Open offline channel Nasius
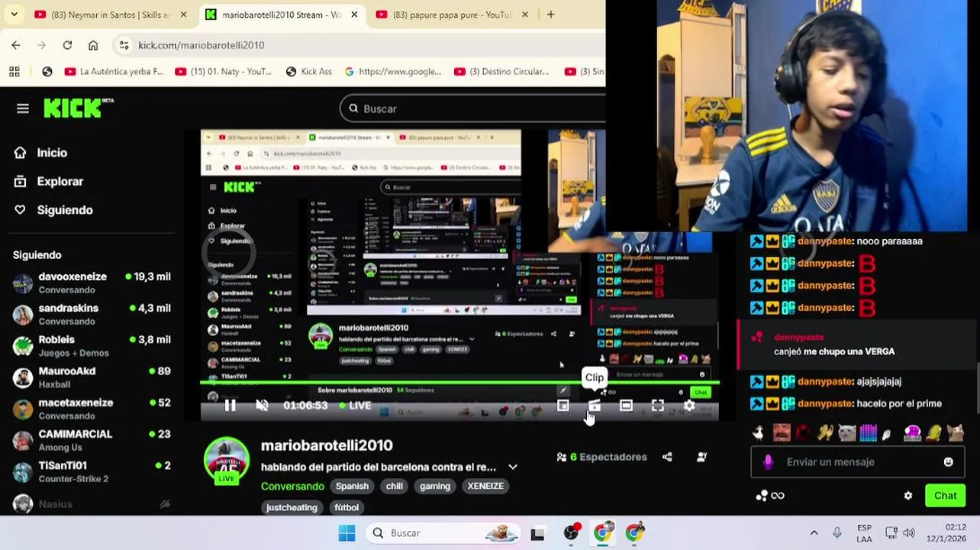The width and height of the screenshot is (980, 550). [x=92, y=504]
